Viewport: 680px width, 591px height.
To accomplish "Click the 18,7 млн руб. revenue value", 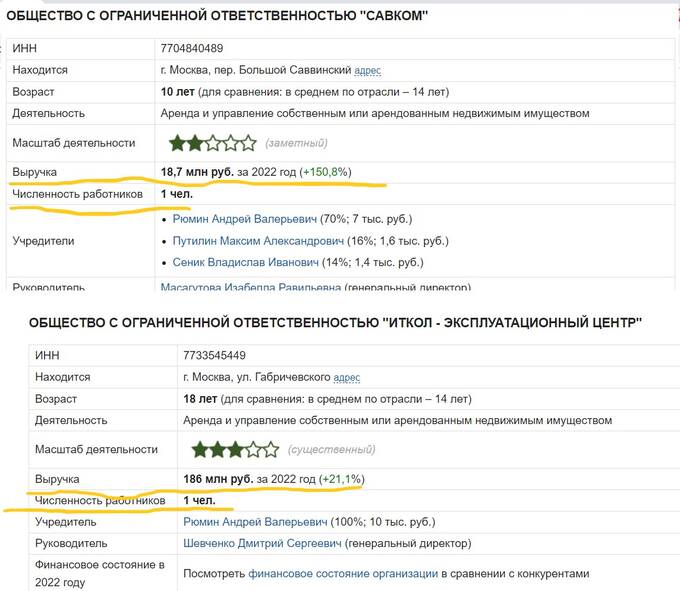I will pos(197,172).
